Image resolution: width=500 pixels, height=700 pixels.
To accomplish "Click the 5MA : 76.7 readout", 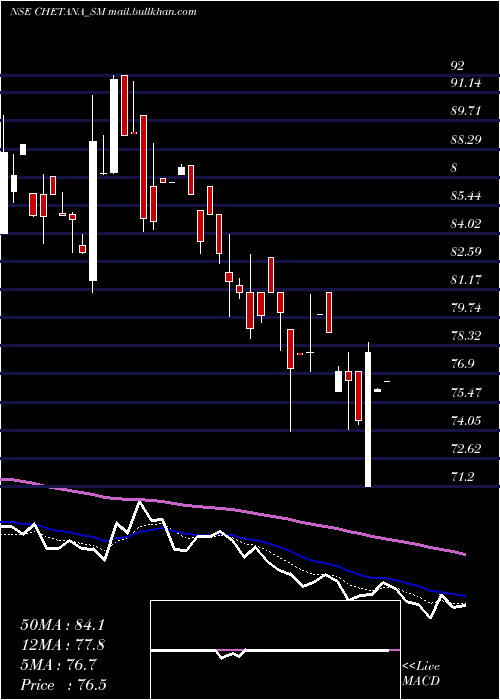I will click(x=58, y=665).
